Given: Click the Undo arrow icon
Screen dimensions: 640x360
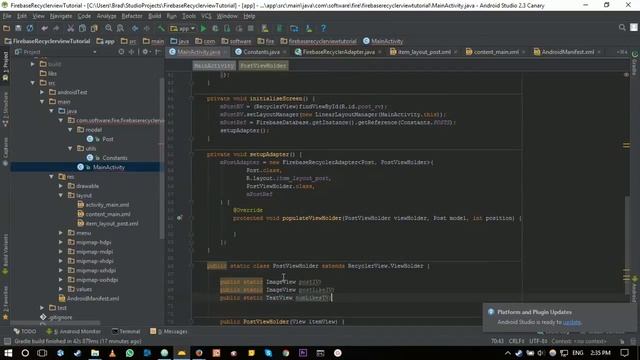Looking at the screenshot, I should point(44,28).
